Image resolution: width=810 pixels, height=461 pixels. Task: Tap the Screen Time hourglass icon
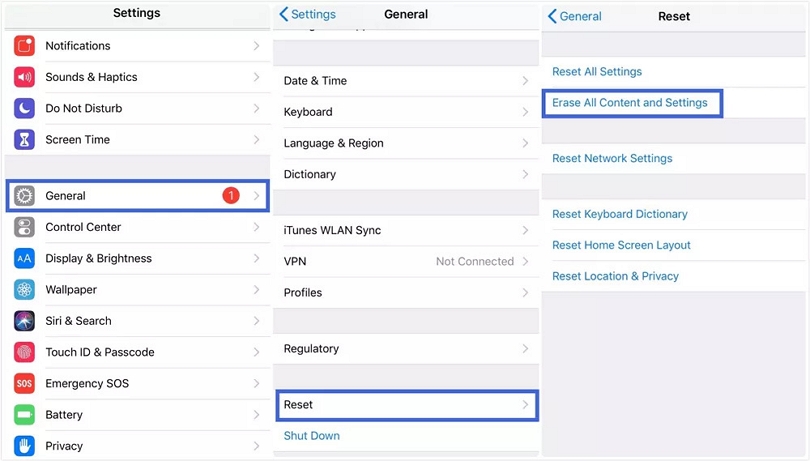point(24,140)
